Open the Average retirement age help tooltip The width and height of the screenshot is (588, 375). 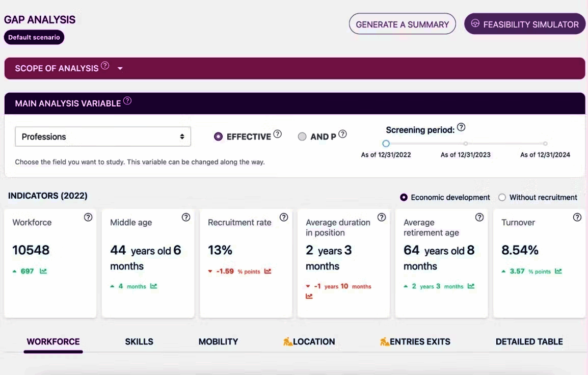click(x=479, y=217)
